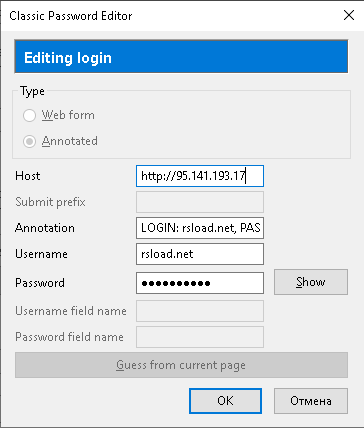Click the Submit prefix label
Image resolution: width=364 pixels, height=428 pixels.
[x=50, y=202]
